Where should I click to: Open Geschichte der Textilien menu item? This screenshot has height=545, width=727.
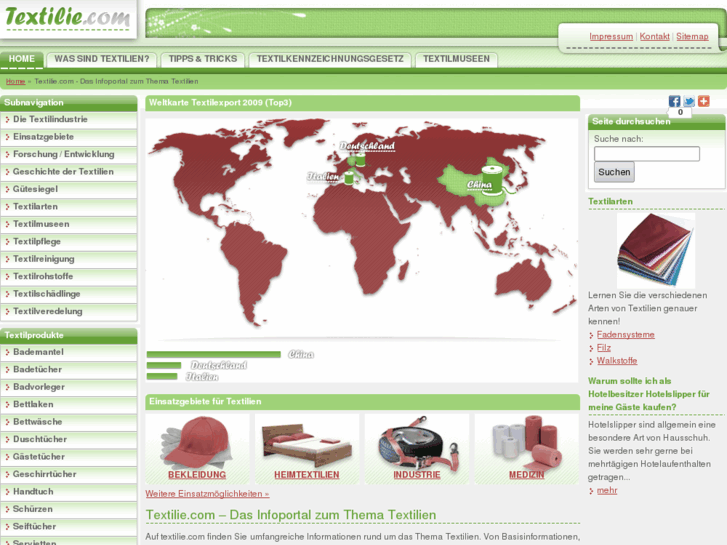(x=69, y=172)
